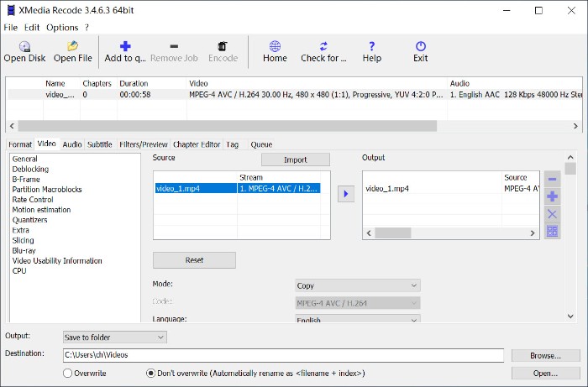This screenshot has width=588, height=387.
Task: Switch to the Filters/Preview tab
Action: pos(144,144)
